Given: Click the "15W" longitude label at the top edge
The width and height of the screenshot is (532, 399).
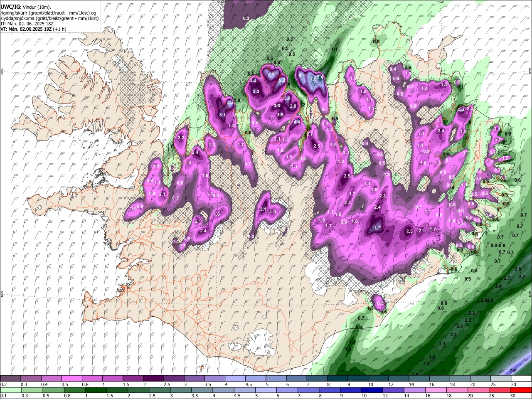Looking at the screenshot, I should pos(440,2).
